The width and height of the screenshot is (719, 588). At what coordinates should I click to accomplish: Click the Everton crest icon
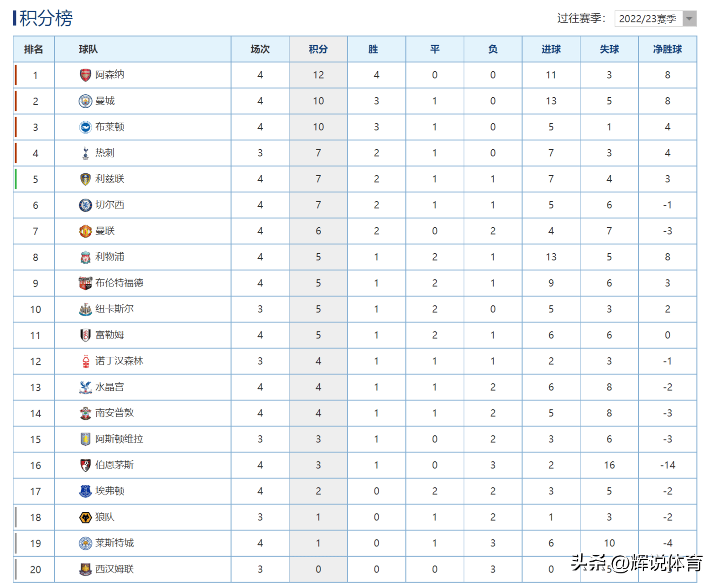(85, 491)
